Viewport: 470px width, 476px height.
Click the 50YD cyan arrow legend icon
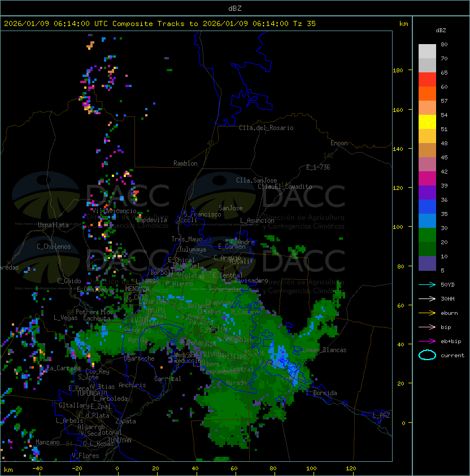click(427, 285)
